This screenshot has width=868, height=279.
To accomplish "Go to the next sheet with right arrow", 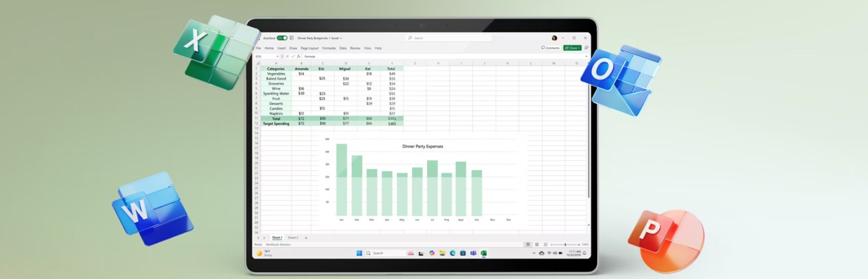I will click(265, 237).
